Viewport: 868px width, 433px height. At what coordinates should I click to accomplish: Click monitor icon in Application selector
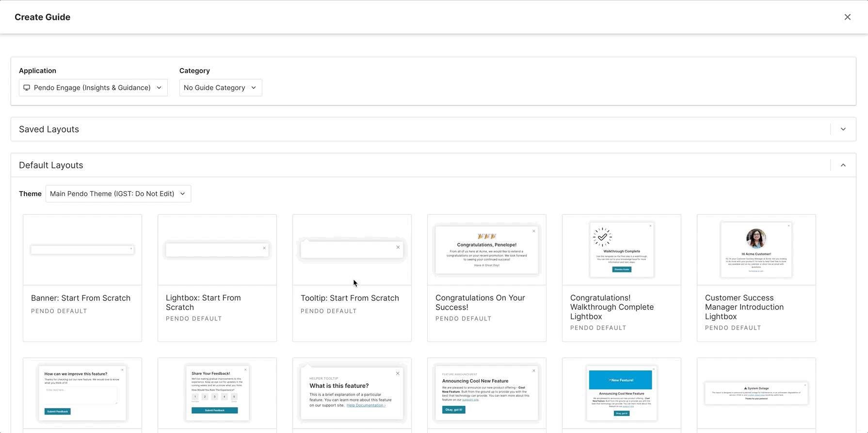27,88
